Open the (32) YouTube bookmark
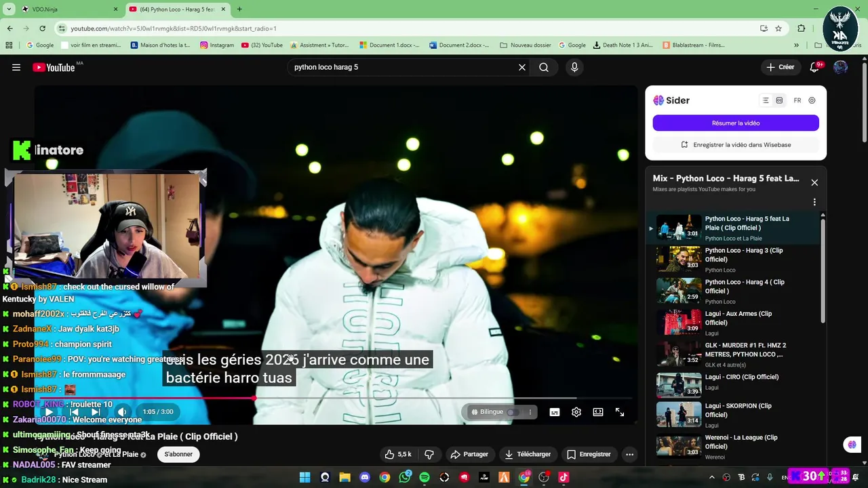This screenshot has height=488, width=868. coord(261,45)
